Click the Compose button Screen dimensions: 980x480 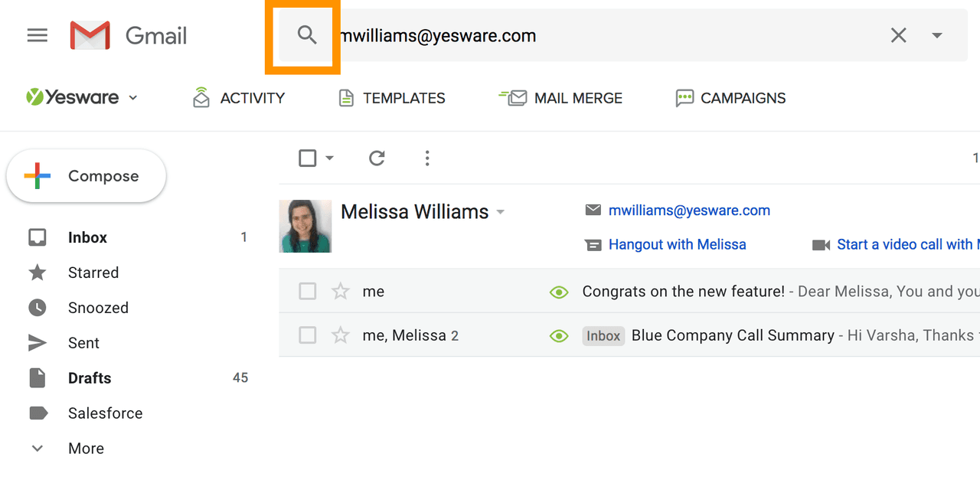(87, 176)
